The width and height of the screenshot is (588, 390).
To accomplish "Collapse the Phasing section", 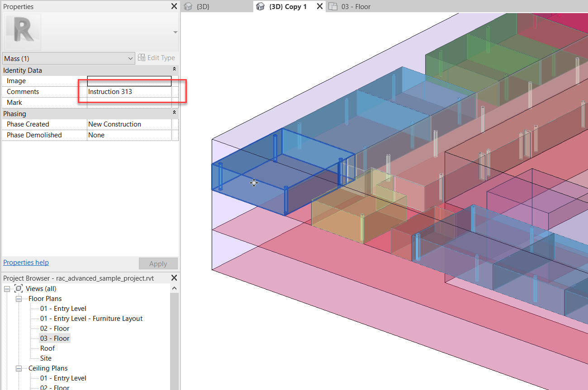I will click(175, 113).
